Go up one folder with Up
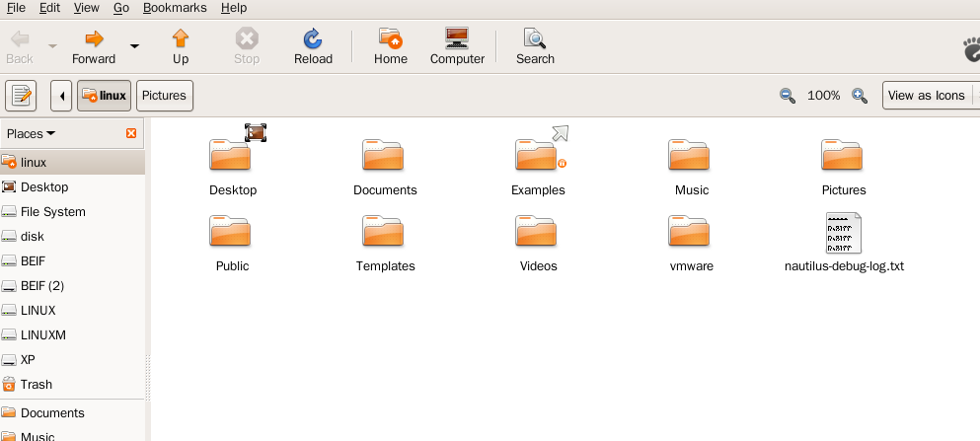This screenshot has height=441, width=980. (181, 46)
